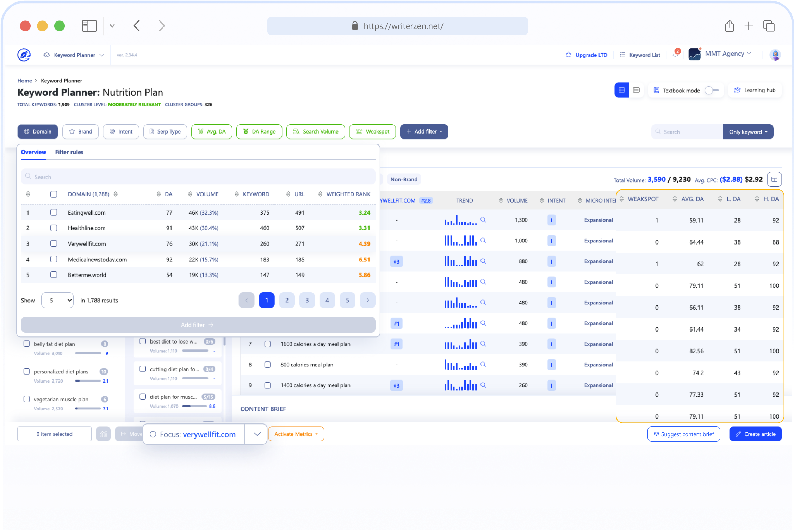Open the notifications bell

pyautogui.click(x=675, y=55)
